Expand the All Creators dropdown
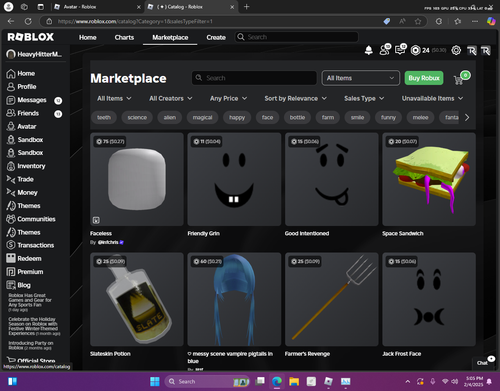500x391 pixels. click(171, 98)
